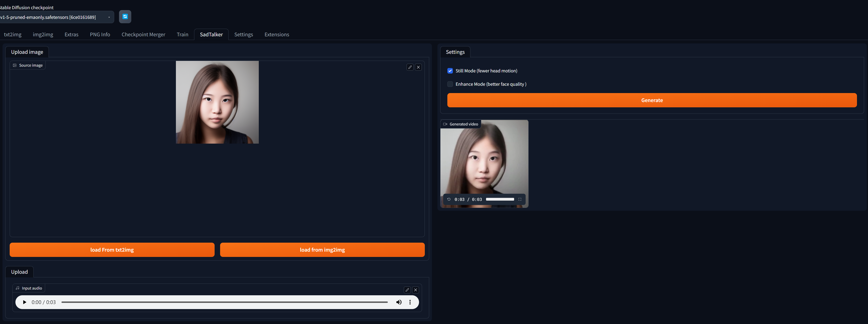Edit the input audio with the pencil icon
This screenshot has width=868, height=324.
click(x=407, y=290)
